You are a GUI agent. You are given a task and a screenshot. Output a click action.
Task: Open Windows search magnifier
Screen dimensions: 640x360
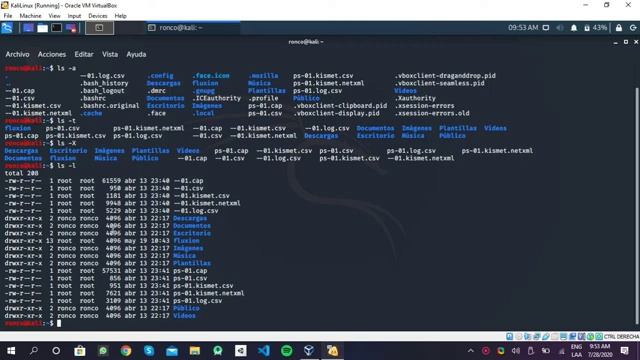(x=34, y=351)
